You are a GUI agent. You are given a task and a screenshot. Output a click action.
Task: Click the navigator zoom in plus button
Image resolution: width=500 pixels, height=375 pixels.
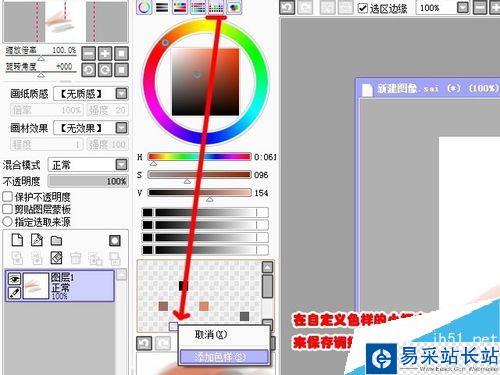point(105,53)
